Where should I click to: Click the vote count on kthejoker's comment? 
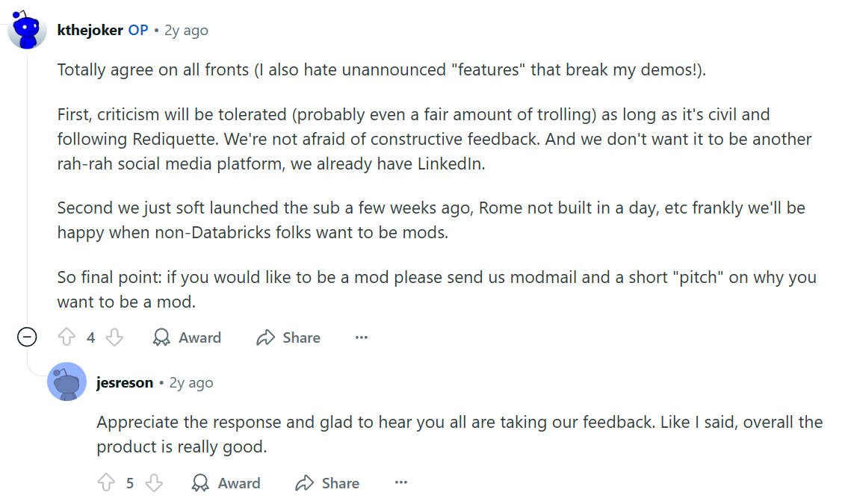click(90, 337)
